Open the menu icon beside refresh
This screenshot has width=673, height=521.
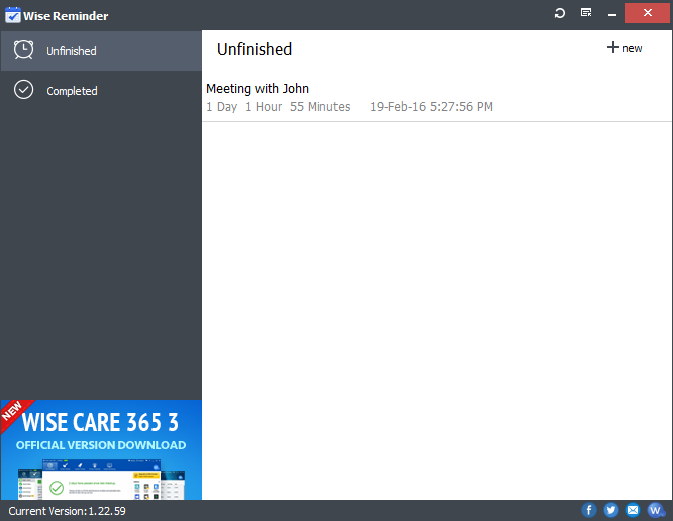[x=586, y=13]
